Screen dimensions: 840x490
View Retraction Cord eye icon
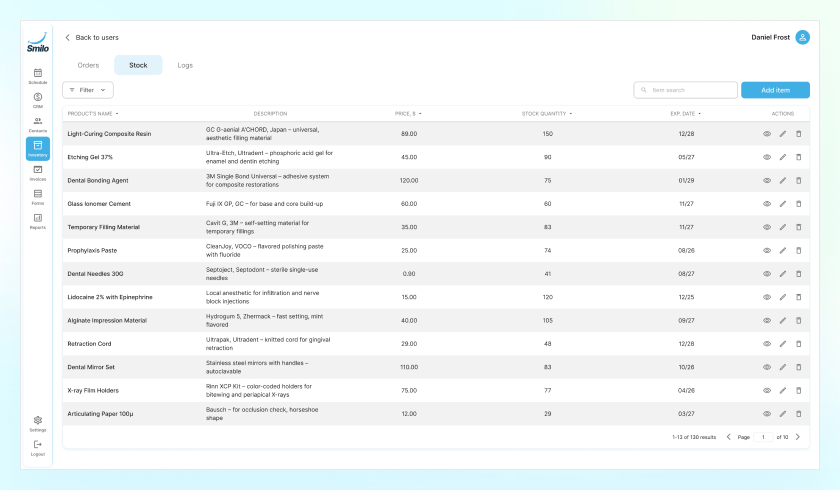tap(767, 344)
